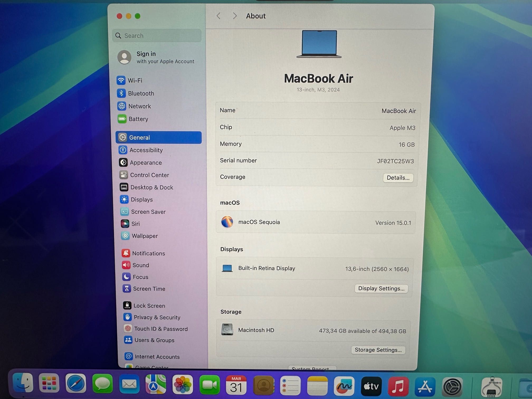Click the serial number JF02TC25W3

pyautogui.click(x=395, y=161)
